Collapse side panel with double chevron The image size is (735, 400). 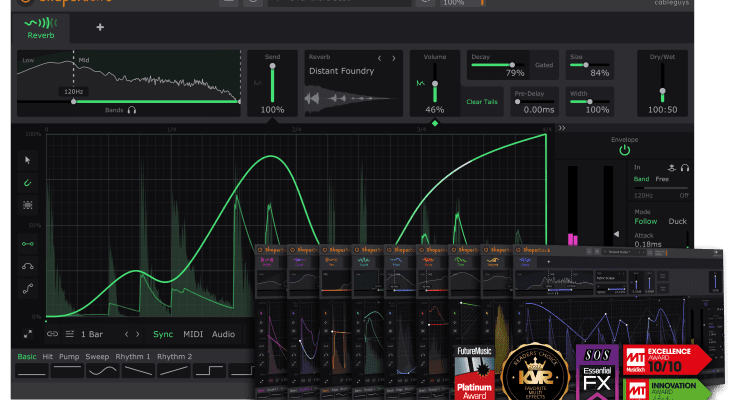[x=562, y=128]
